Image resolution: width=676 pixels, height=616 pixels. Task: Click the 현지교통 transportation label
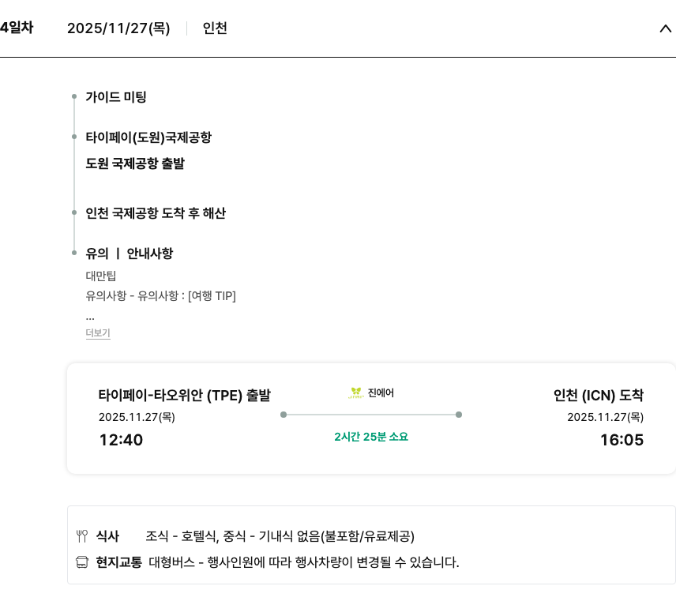[x=118, y=562]
